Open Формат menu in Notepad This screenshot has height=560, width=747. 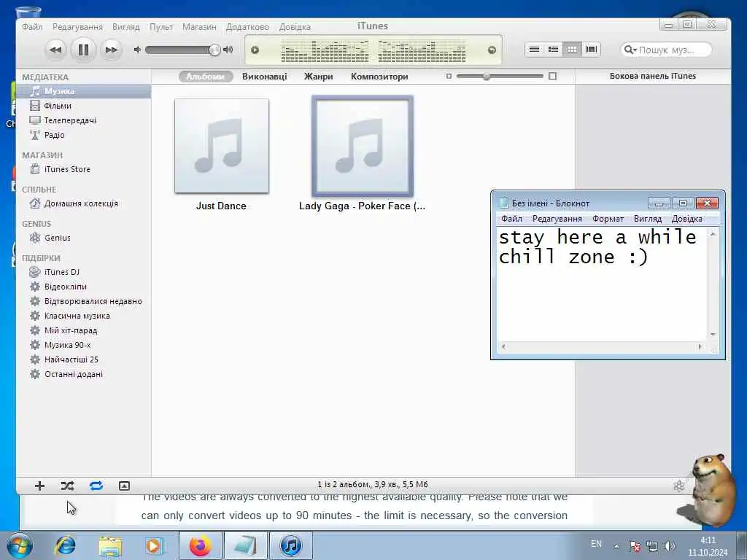click(x=608, y=219)
